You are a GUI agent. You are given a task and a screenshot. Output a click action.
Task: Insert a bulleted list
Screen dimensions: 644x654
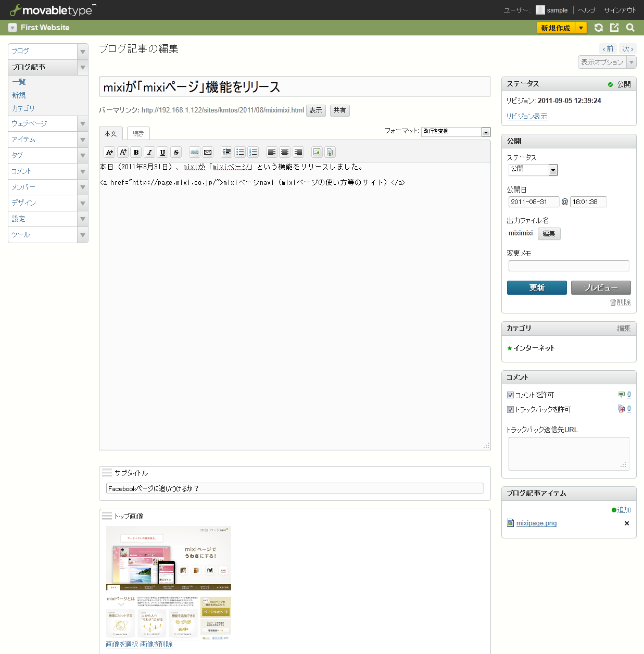tap(239, 152)
